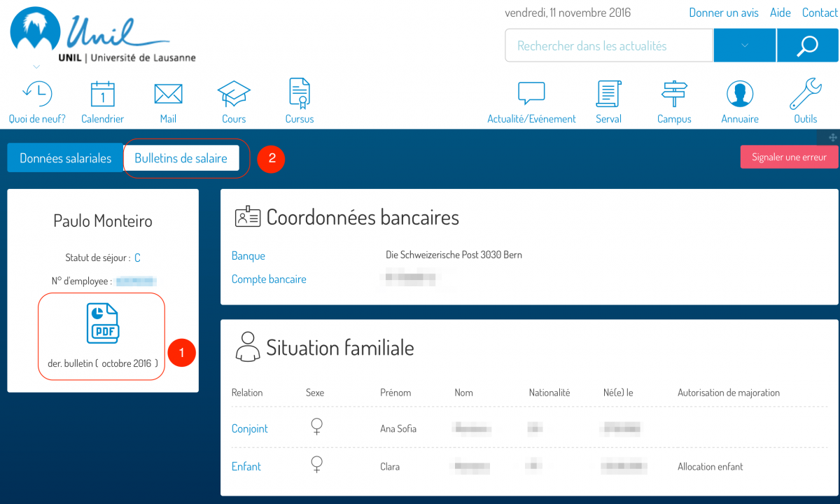840x504 pixels.
Task: Open the Cursus certificate icon
Action: coord(300,92)
